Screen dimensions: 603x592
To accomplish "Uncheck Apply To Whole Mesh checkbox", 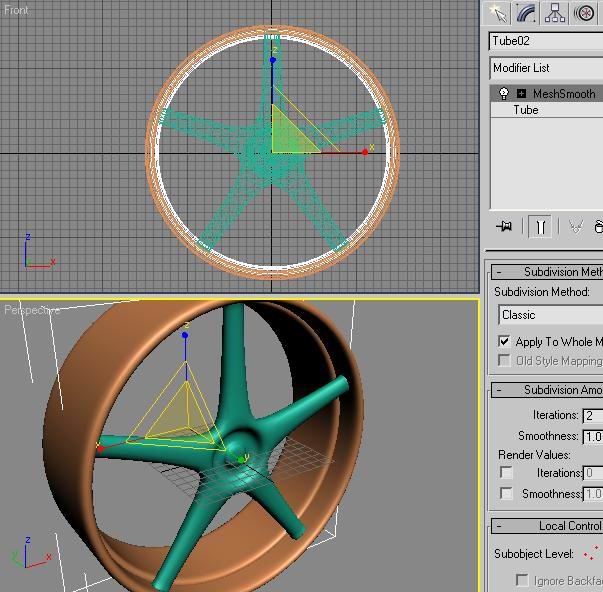I will [505, 341].
